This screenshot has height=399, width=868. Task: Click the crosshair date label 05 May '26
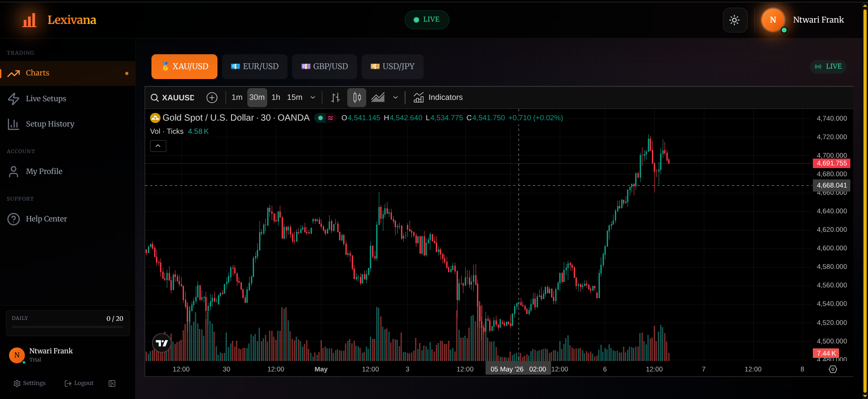518,369
